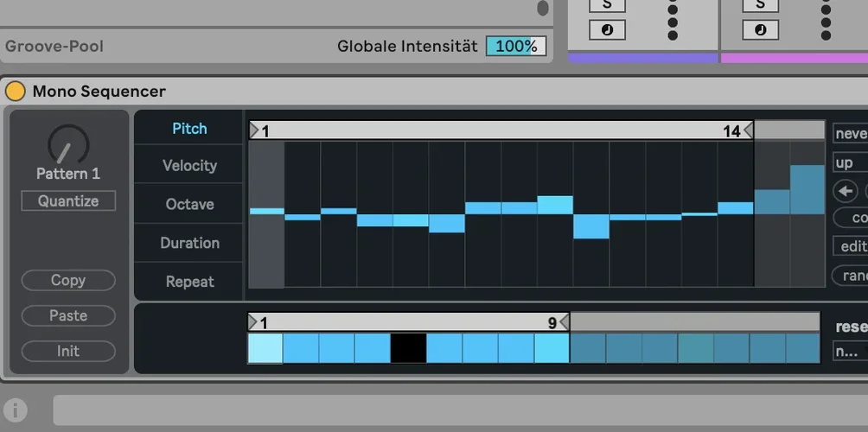Toggle step 7 in the bottom step row
This screenshot has width=868, height=432.
point(481,348)
